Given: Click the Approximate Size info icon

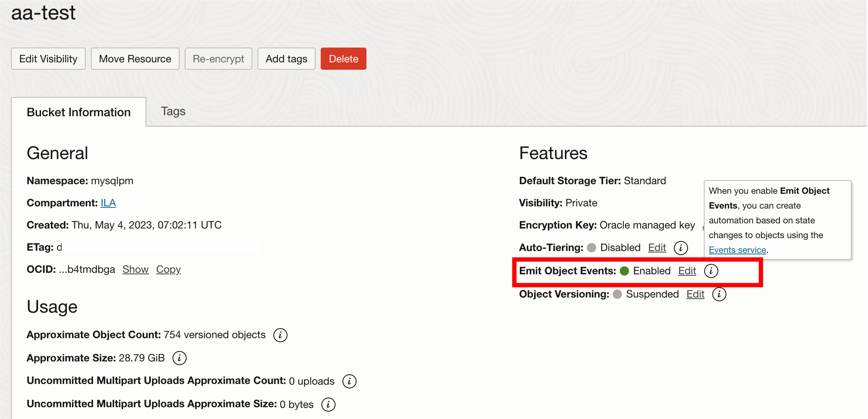Looking at the screenshot, I should coord(179,358).
